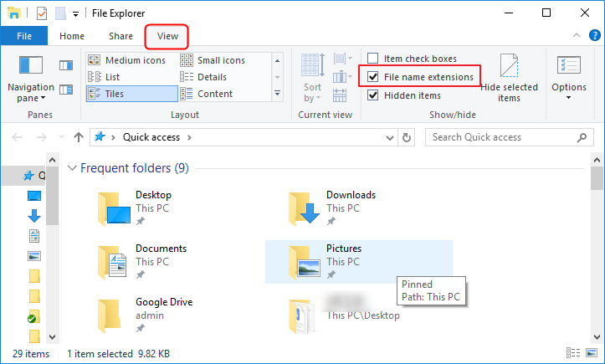Toggle the Details pane icon
Image resolution: width=605 pixels, height=364 pixels.
point(66,90)
